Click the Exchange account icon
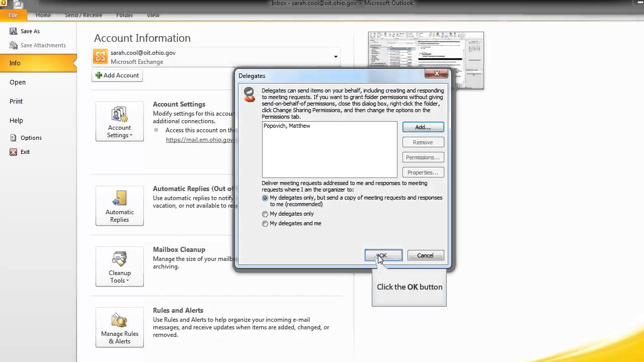The height and width of the screenshot is (362, 644). point(101,57)
